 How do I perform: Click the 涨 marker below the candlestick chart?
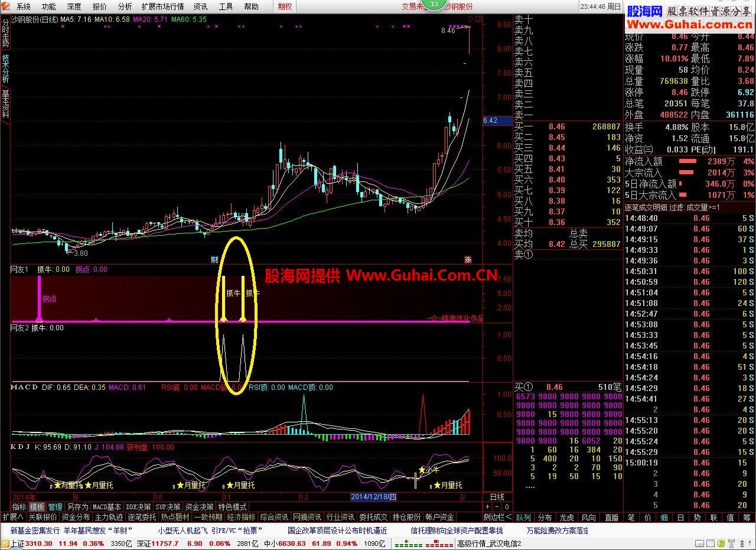coord(468,259)
